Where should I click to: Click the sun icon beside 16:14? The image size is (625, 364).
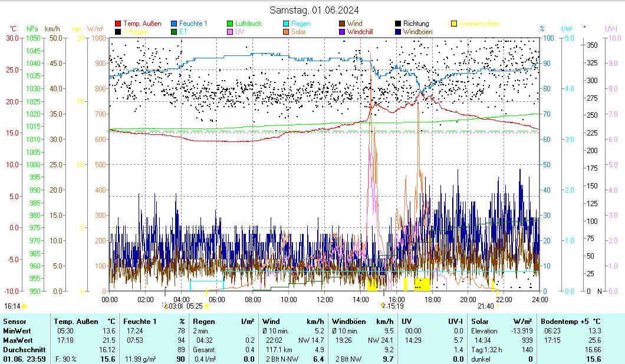pos(25,306)
